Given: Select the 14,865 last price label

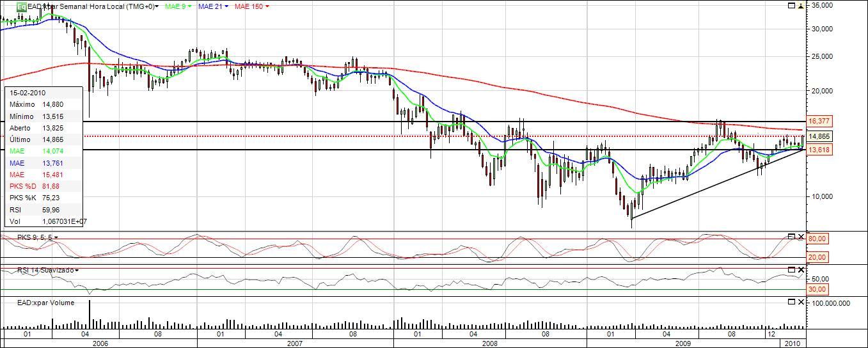Looking at the screenshot, I should pos(819,136).
